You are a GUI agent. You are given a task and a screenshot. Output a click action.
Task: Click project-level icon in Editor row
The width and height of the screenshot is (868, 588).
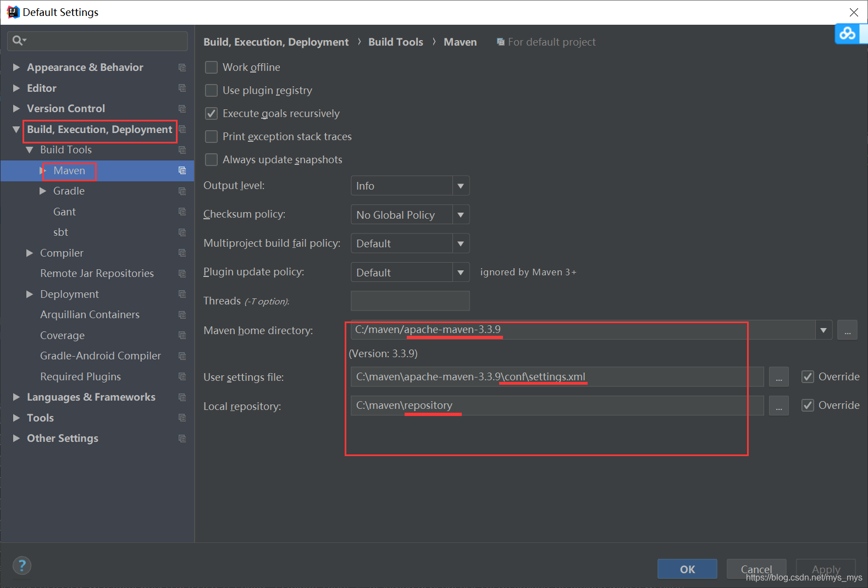183,88
